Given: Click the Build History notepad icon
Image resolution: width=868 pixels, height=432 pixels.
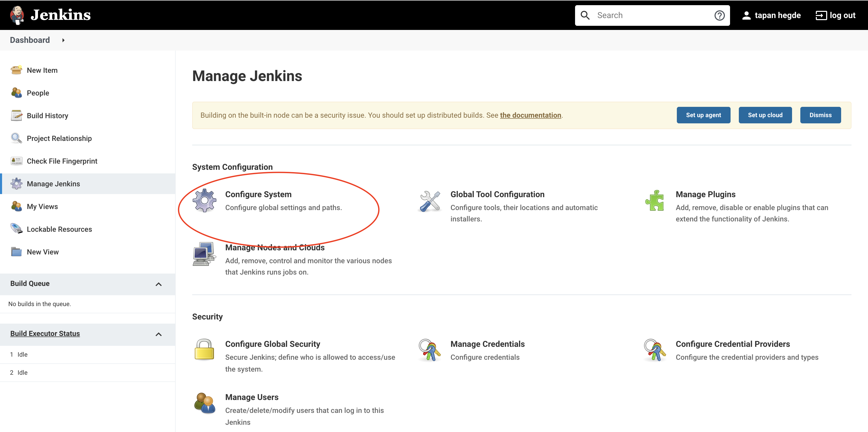Looking at the screenshot, I should 16,116.
